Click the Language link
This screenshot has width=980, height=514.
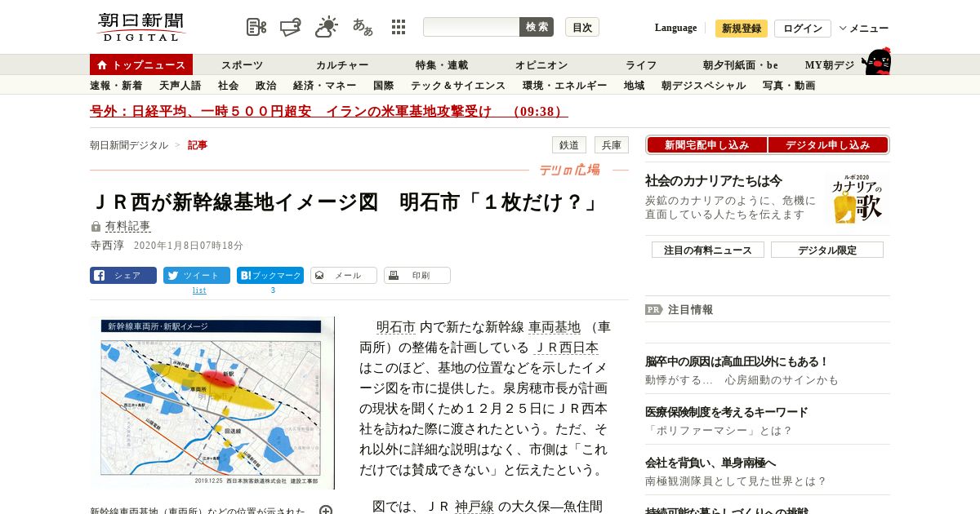pos(675,28)
